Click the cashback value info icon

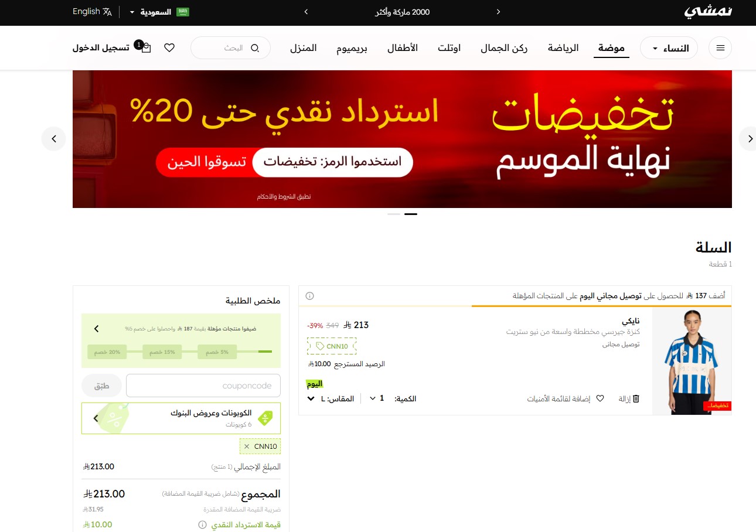tap(202, 525)
